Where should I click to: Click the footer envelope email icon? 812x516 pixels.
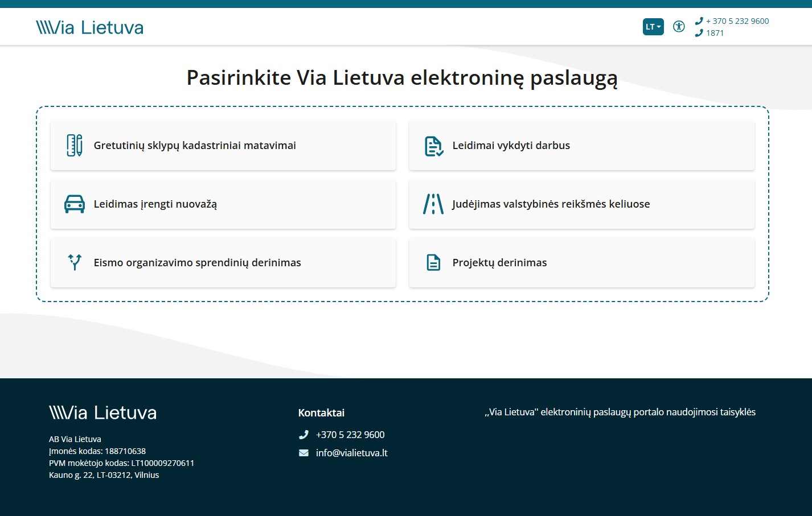pos(304,453)
